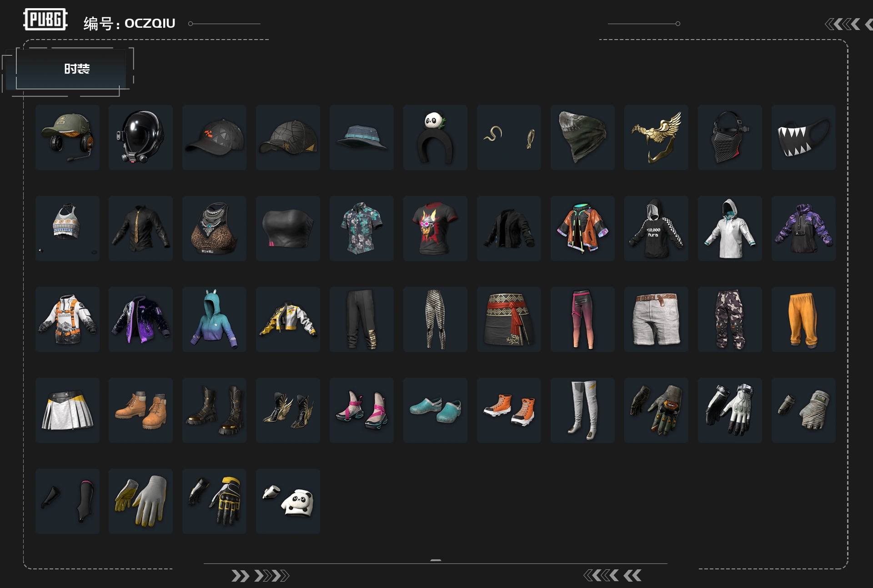The image size is (873, 588).
Task: Select the white pleated skirt
Action: pos(67,410)
